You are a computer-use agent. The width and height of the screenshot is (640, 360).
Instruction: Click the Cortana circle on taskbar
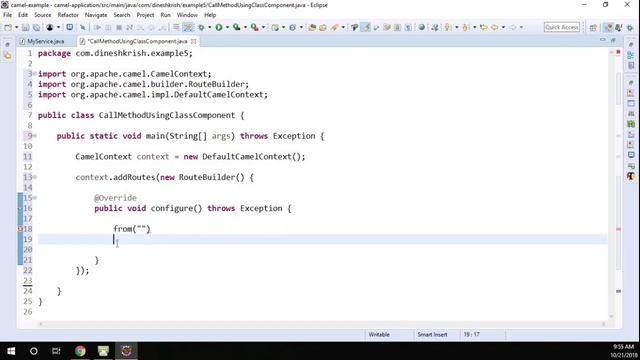click(x=33, y=351)
